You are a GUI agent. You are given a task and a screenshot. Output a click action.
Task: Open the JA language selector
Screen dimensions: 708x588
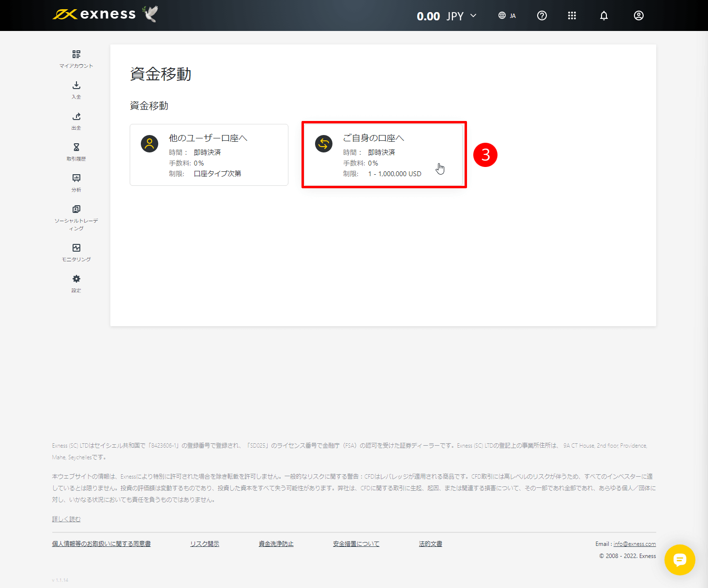click(507, 15)
